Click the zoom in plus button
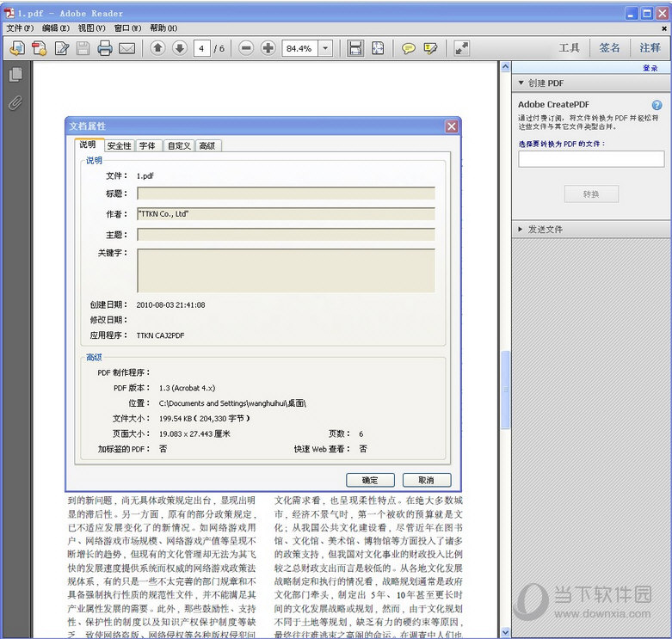The width and height of the screenshot is (672, 639). click(268, 48)
